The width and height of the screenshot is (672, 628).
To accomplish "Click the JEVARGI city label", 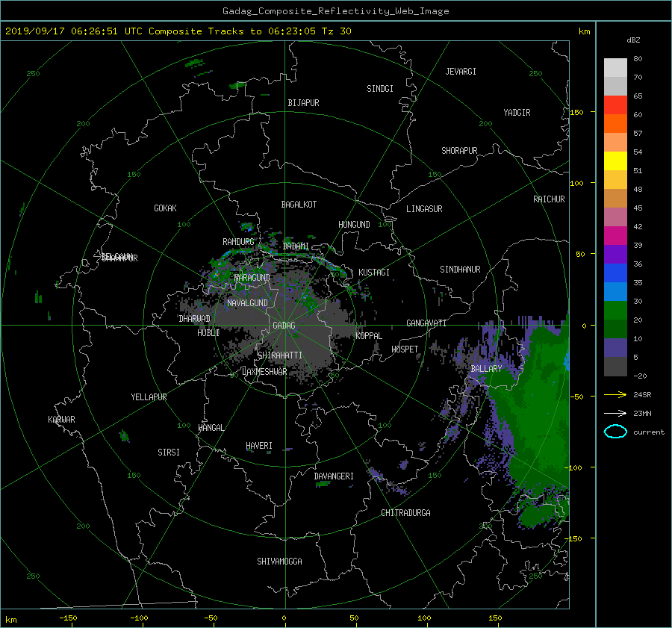I will [x=461, y=72].
